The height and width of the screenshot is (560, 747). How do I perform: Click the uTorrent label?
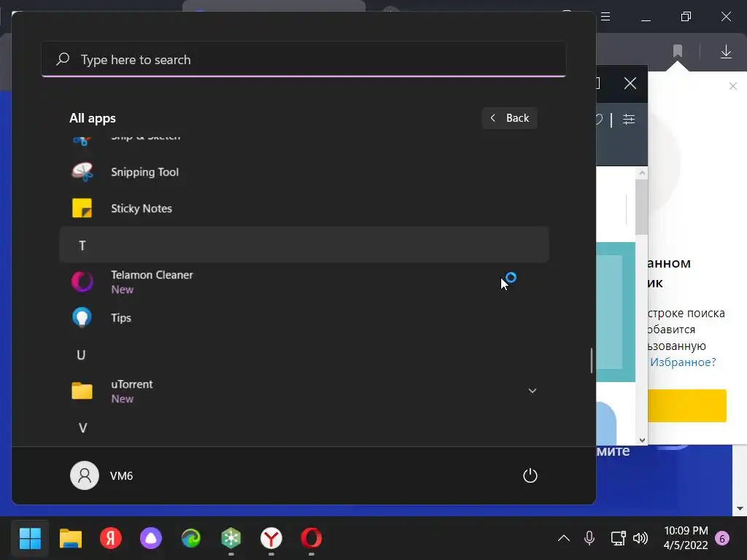[132, 384]
